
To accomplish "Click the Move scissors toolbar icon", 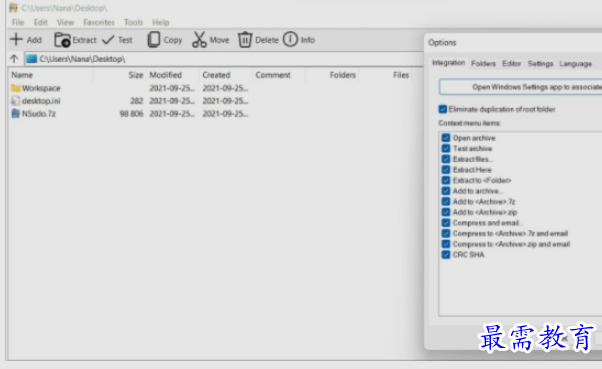I will point(199,40).
